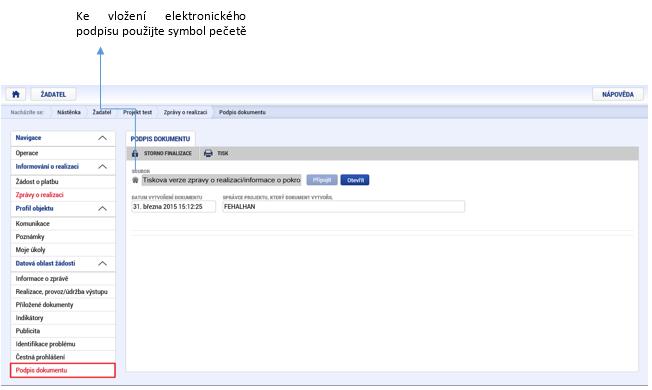Screen dimensions: 652x390
Task: Click the Otevřít button
Action: coord(355,180)
